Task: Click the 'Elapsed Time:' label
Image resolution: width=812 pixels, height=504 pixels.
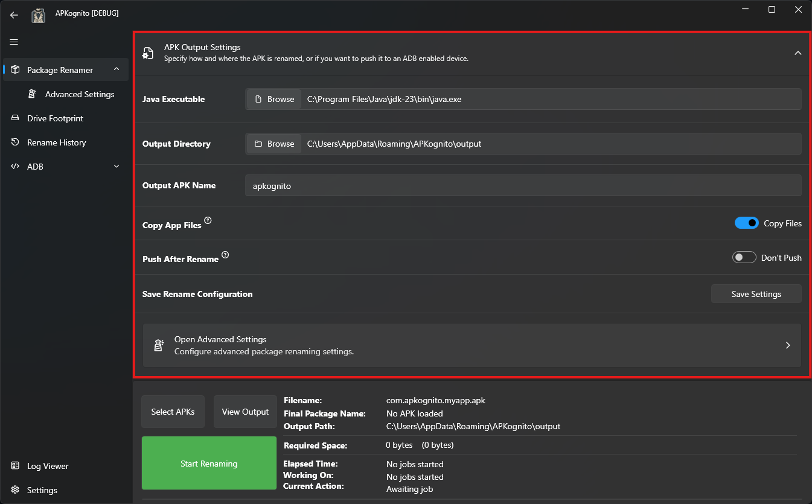Action: pos(310,464)
